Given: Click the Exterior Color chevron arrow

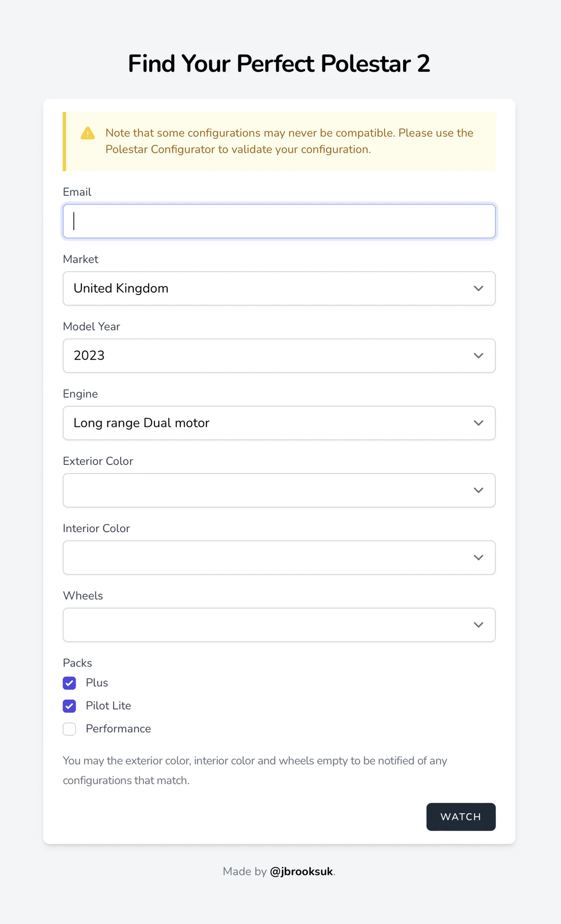Looking at the screenshot, I should [478, 490].
